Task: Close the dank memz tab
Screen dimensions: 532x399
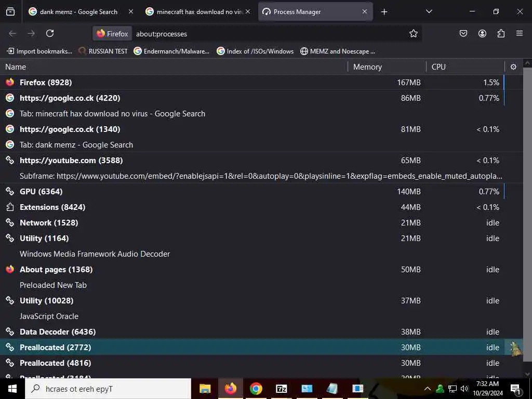Action: click(x=131, y=11)
